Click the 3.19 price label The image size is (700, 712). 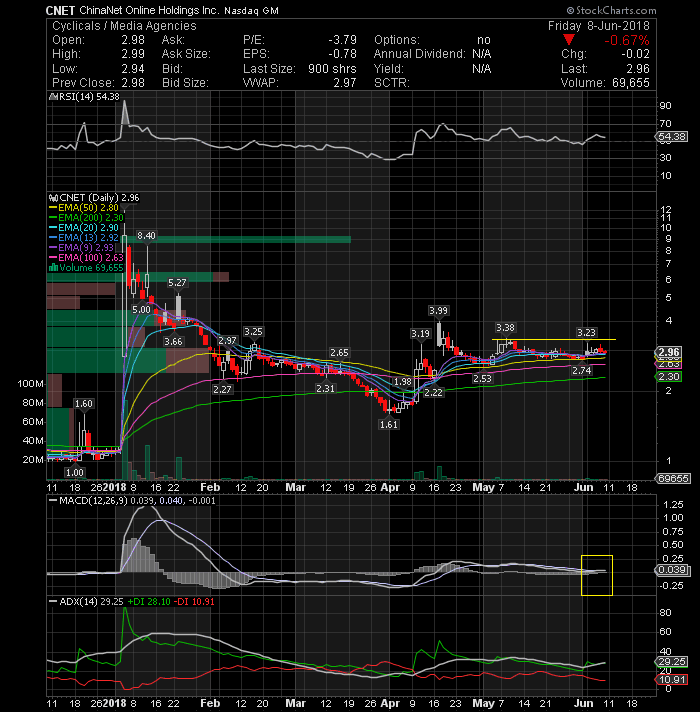click(420, 334)
